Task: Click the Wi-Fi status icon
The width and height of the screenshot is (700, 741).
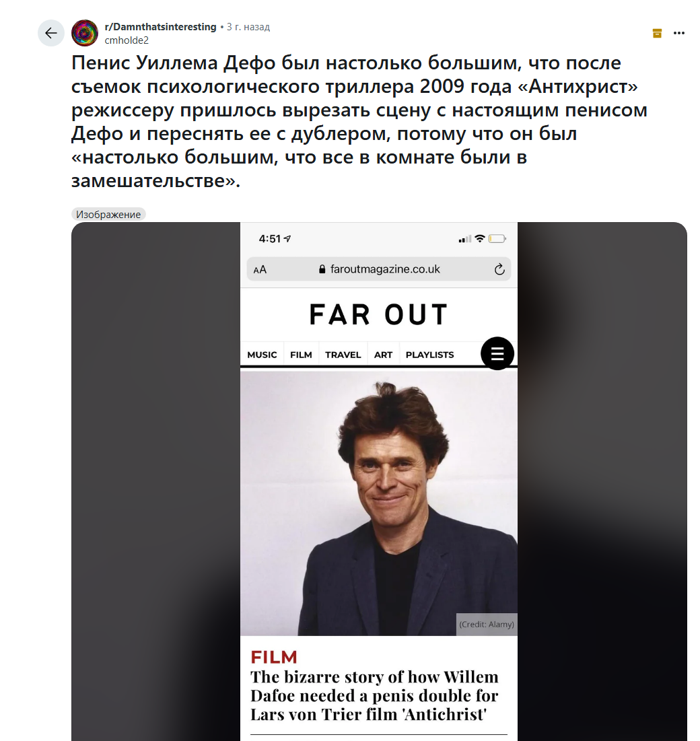Action: tap(480, 238)
